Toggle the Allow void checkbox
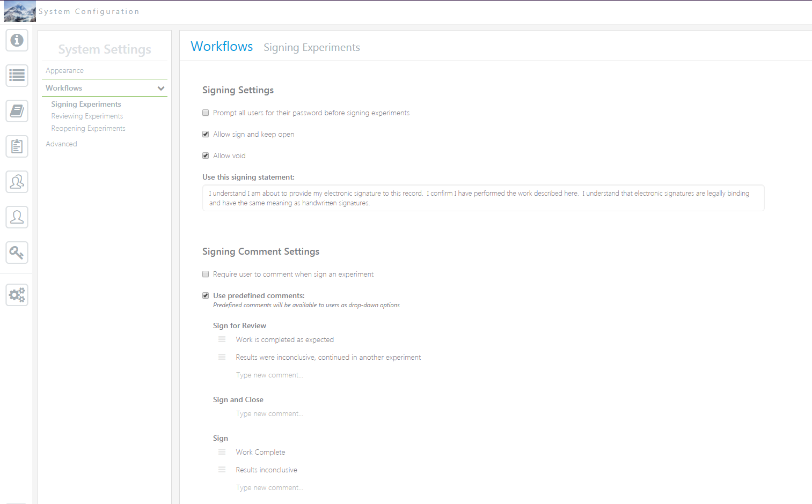 click(x=206, y=155)
